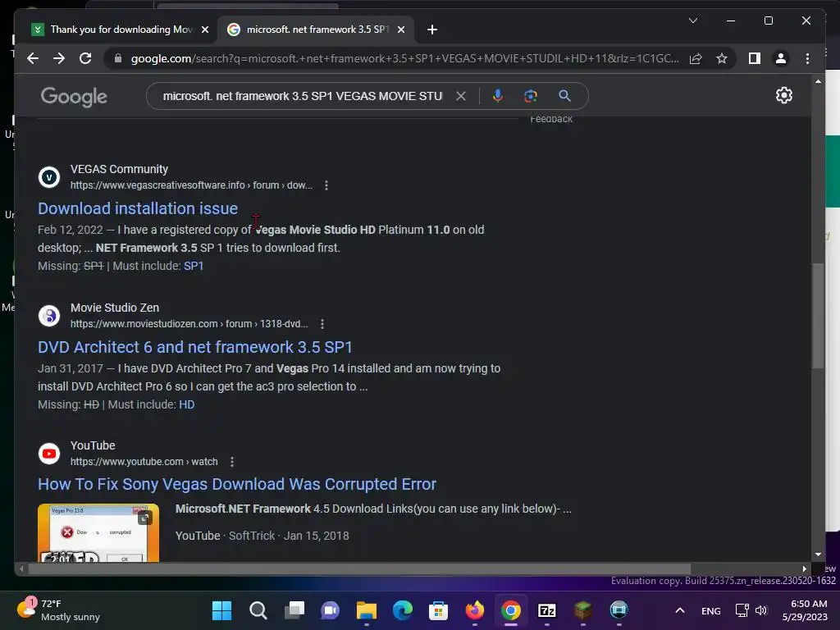This screenshot has width=840, height=630.
Task: Open weather widget showing 72°F
Action: (x=58, y=610)
